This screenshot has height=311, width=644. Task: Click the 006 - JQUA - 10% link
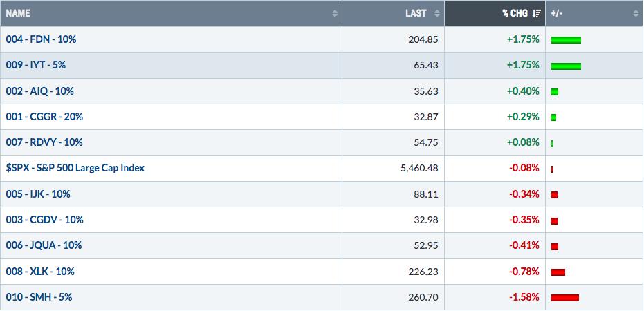[x=44, y=245]
